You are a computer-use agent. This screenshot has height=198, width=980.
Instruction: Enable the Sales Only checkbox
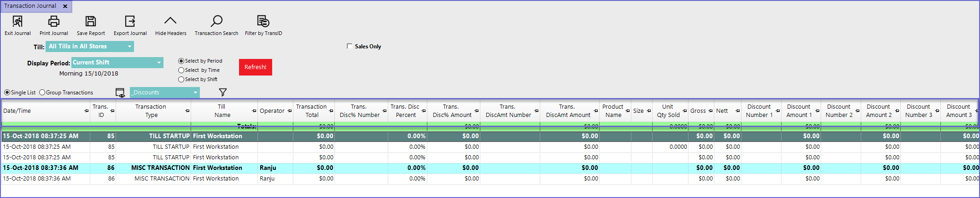point(350,47)
